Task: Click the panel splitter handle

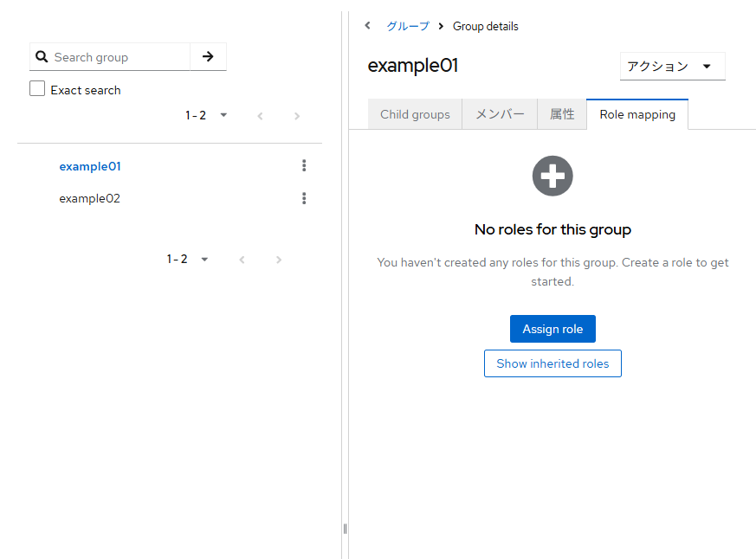Action: [345, 529]
